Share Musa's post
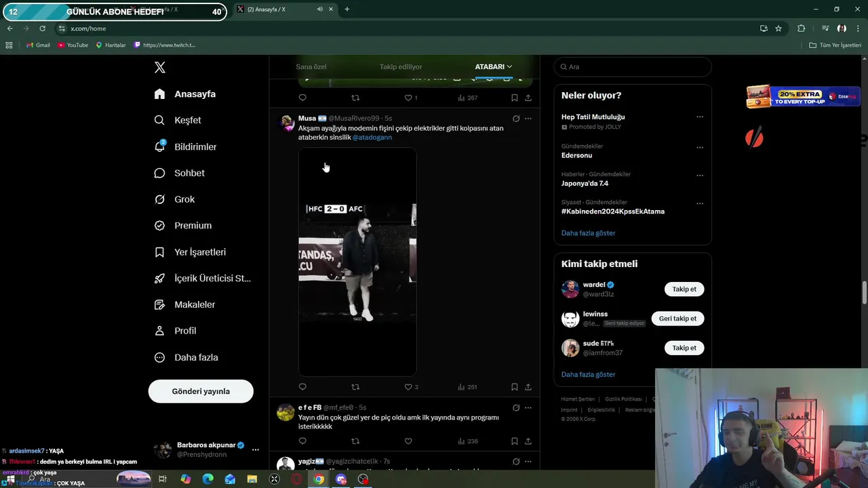The image size is (868, 488). coord(528,387)
